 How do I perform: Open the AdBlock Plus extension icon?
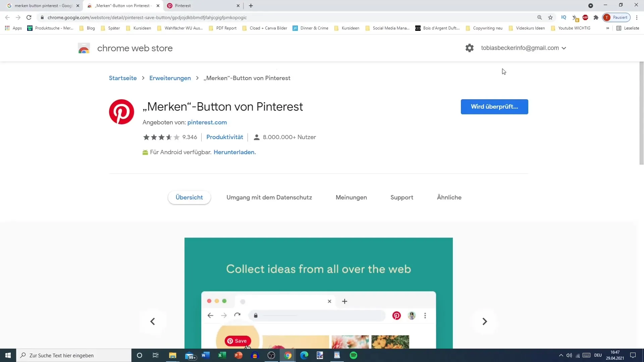pos(585,17)
